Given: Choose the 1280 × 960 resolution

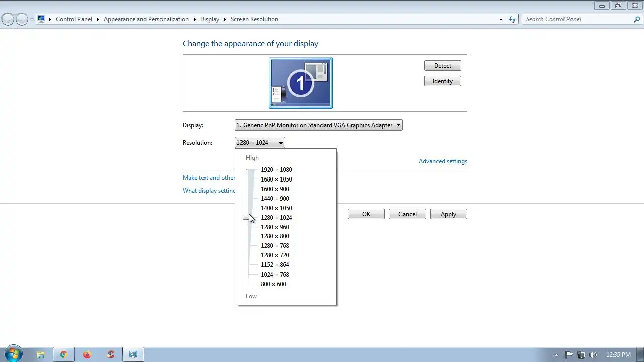Looking at the screenshot, I should 275,227.
